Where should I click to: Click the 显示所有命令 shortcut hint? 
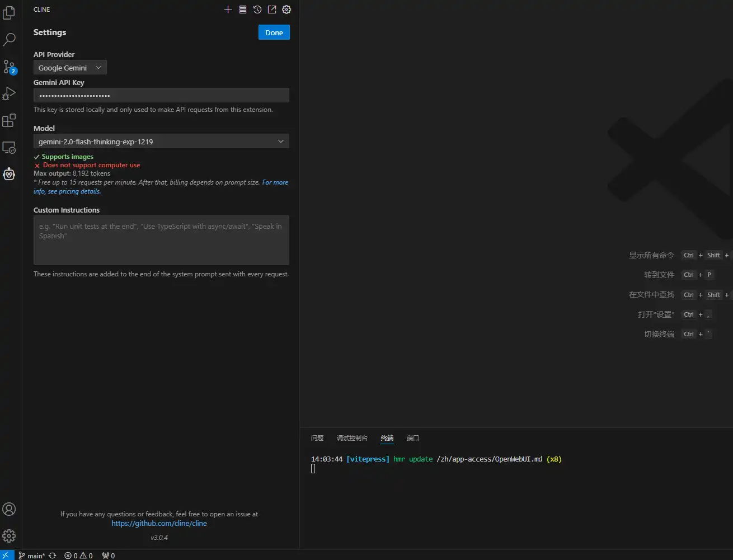(651, 255)
